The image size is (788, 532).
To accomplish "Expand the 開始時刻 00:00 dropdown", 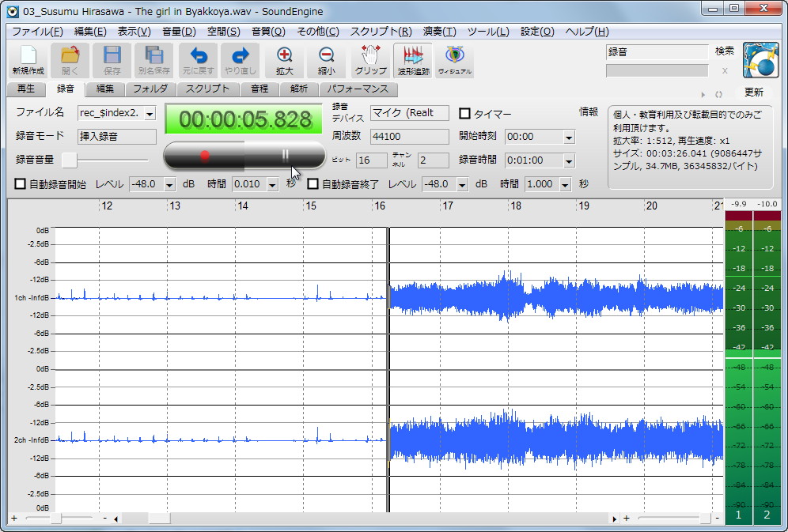I will point(569,137).
